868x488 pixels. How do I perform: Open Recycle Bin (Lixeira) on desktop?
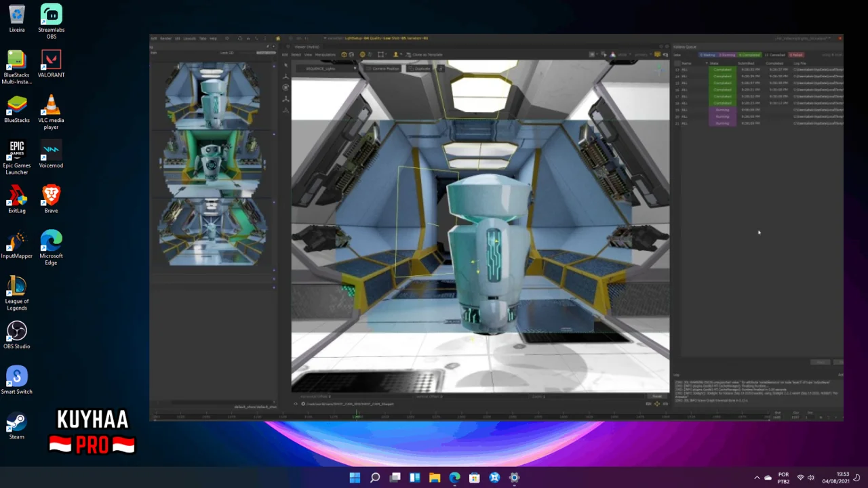pos(17,19)
